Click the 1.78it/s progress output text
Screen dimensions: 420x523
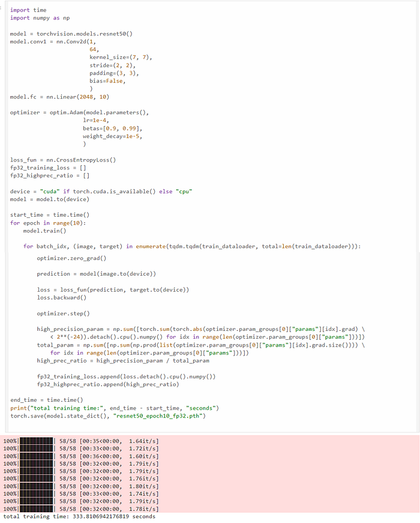point(81,509)
